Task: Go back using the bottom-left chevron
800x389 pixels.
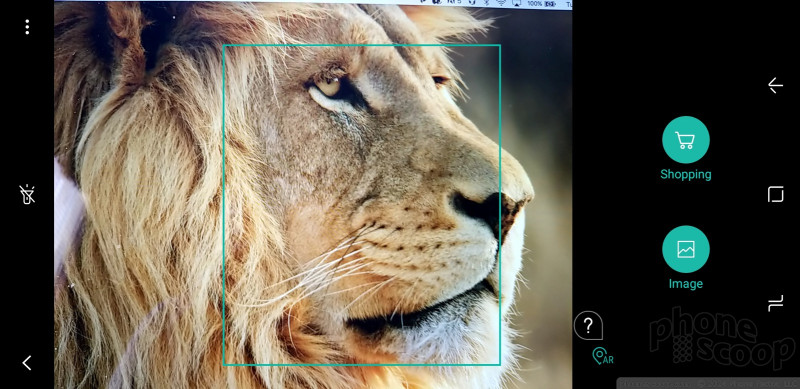Action: click(27, 363)
